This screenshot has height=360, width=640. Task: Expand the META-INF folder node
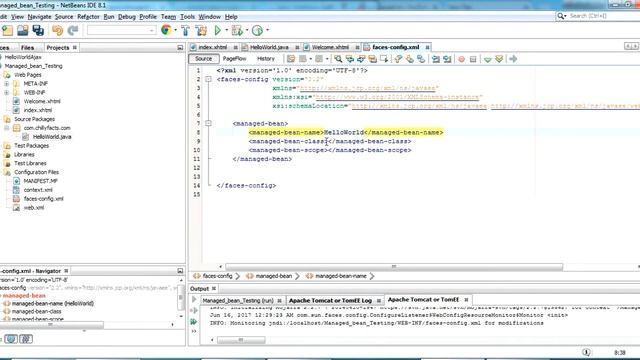point(7,84)
